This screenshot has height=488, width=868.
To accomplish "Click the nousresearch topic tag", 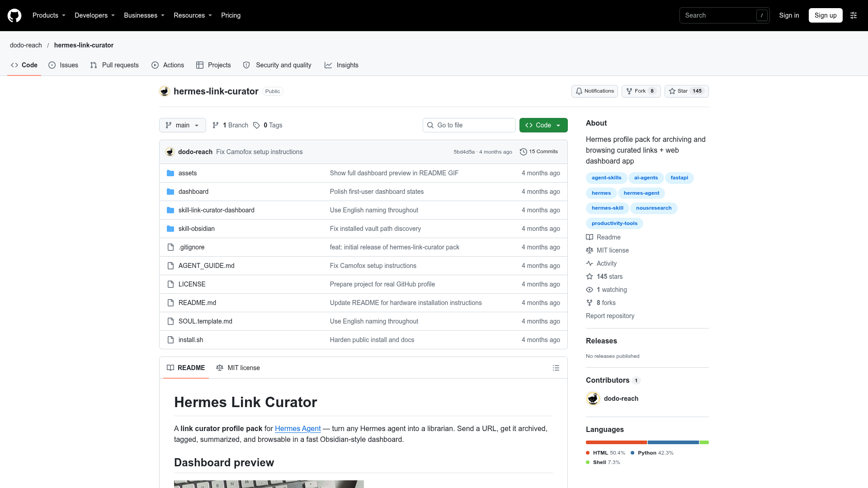I will pyautogui.click(x=654, y=208).
